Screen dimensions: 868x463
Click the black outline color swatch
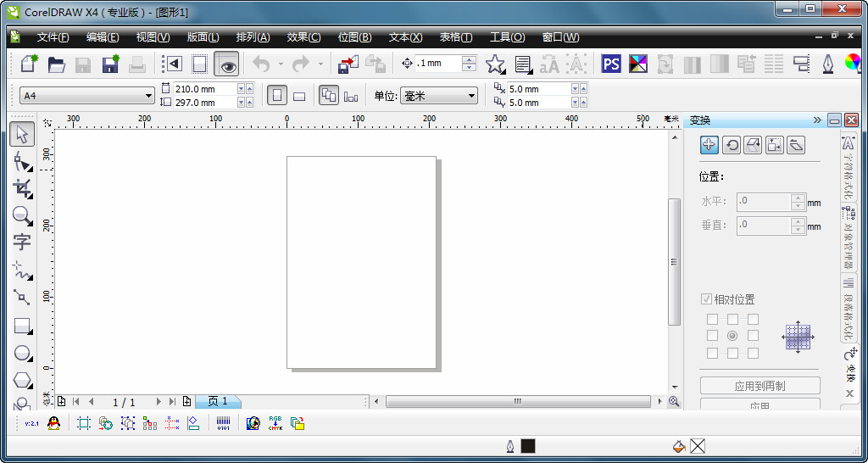click(x=528, y=446)
